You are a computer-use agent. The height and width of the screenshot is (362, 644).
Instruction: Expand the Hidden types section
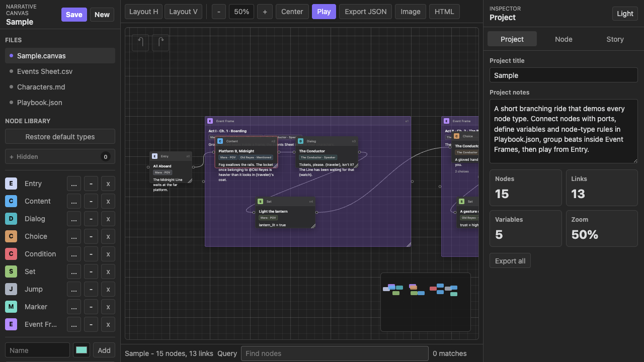click(x=60, y=156)
